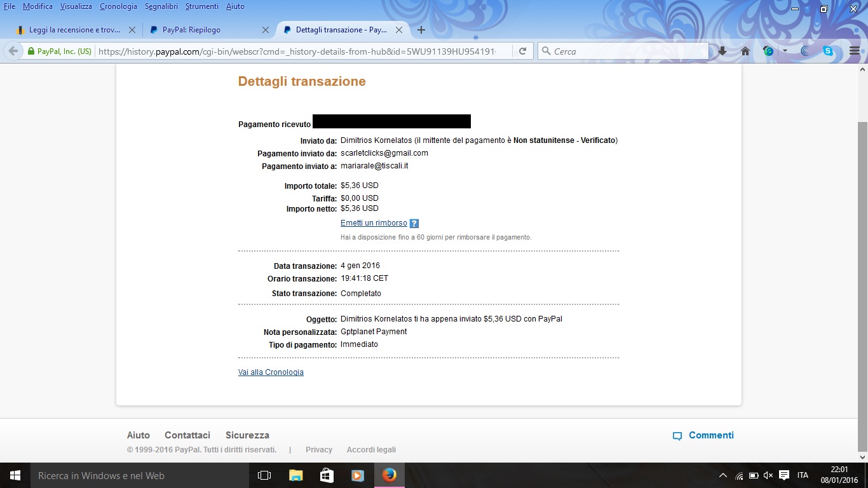This screenshot has height=488, width=868.
Task: Open the Skype toolbar extension icon
Action: (x=828, y=51)
